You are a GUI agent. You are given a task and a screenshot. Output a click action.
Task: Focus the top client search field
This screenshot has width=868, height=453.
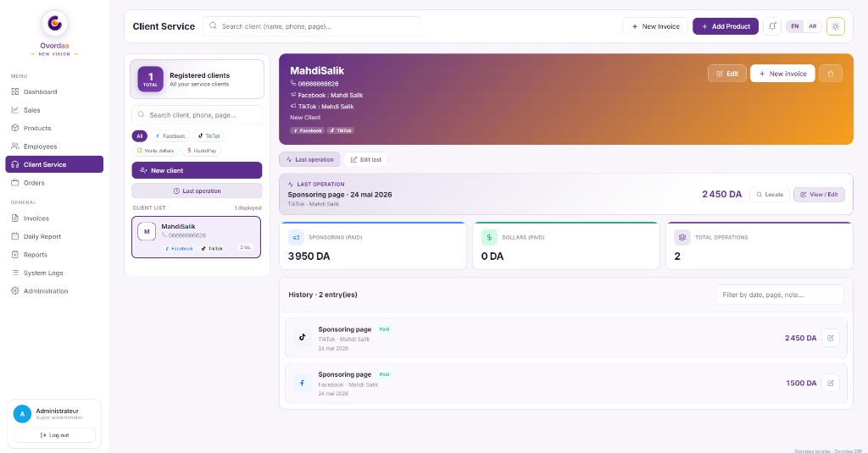click(312, 26)
